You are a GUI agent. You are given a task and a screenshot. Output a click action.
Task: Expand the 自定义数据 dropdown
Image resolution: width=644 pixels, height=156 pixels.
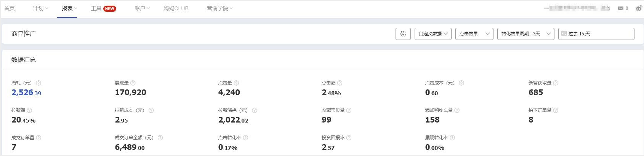click(433, 34)
